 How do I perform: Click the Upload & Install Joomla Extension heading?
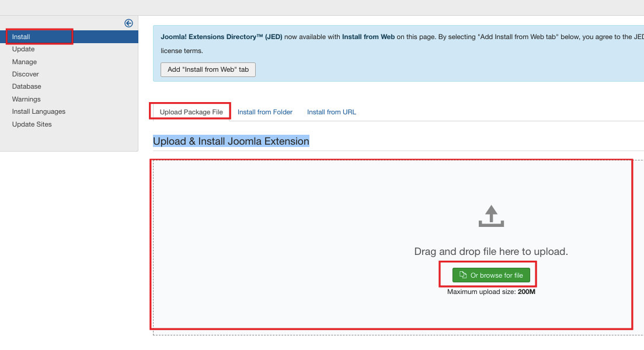(x=231, y=141)
